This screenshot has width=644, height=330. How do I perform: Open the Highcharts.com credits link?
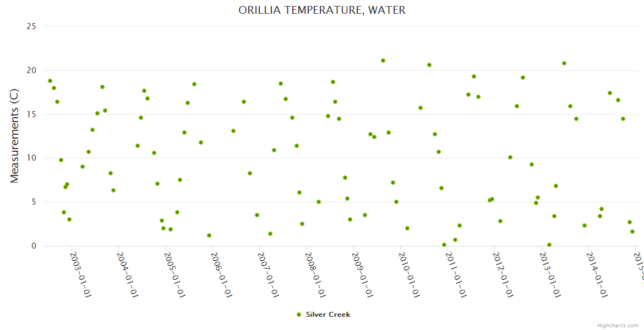coord(618,325)
